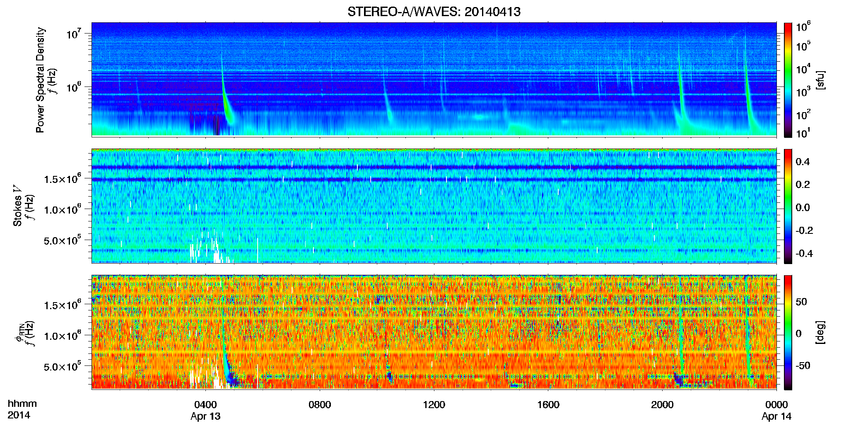The image size is (868, 447).
Task: Click the Stokes V colorbar
Action: [x=788, y=206]
